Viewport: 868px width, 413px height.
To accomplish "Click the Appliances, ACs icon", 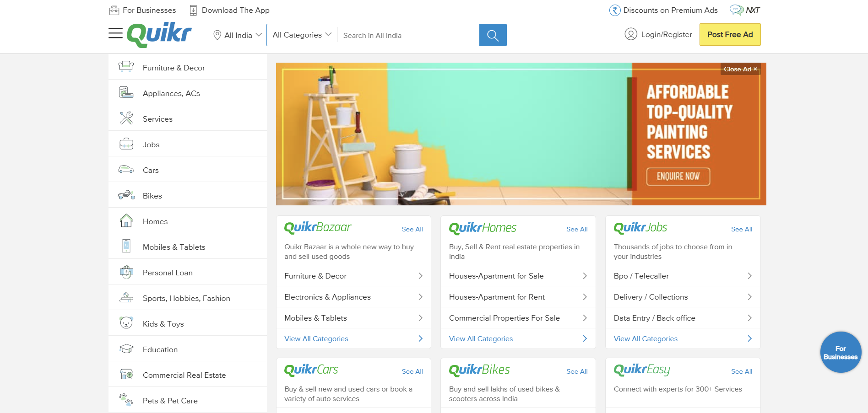I will click(126, 92).
